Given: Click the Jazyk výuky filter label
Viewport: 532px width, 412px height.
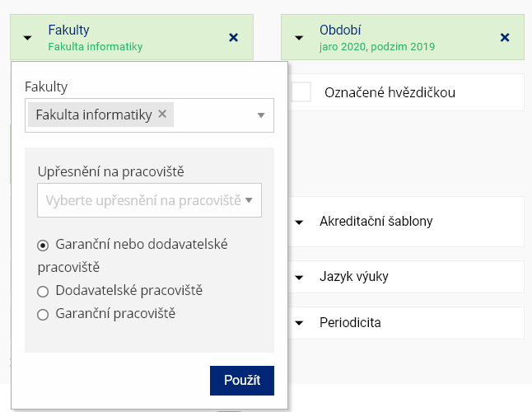Looking at the screenshot, I should 354,276.
